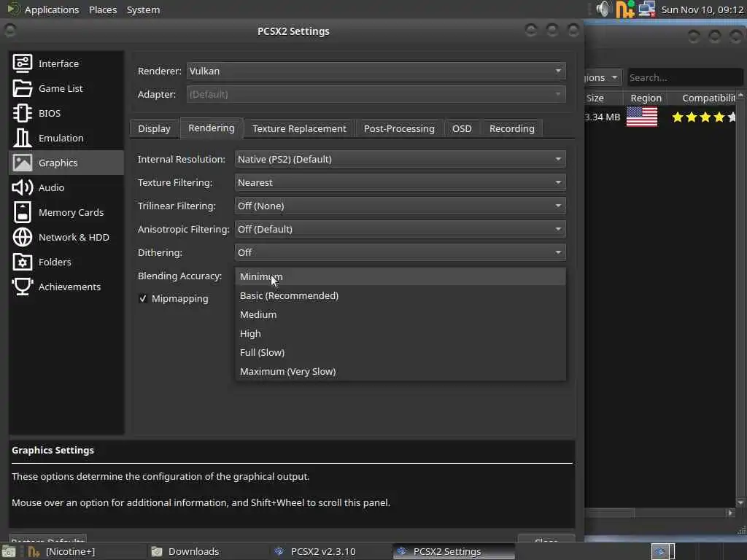Choose Full (Slow) blending accuracy

(400, 352)
